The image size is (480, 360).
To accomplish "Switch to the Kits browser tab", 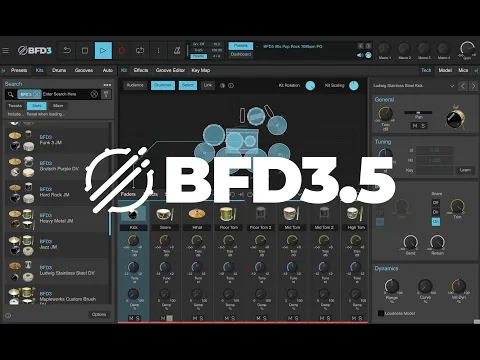I will [x=40, y=70].
